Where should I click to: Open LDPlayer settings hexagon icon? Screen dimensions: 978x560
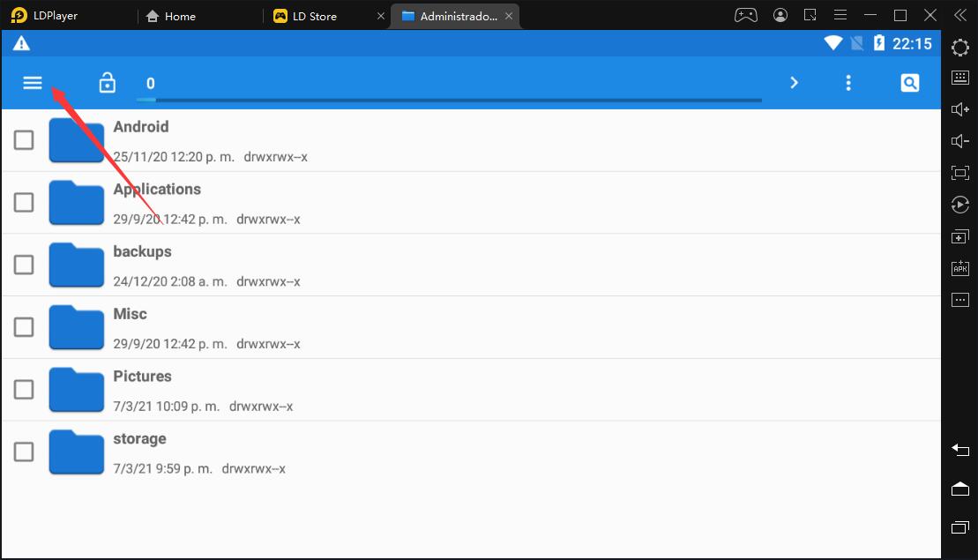[x=960, y=48]
